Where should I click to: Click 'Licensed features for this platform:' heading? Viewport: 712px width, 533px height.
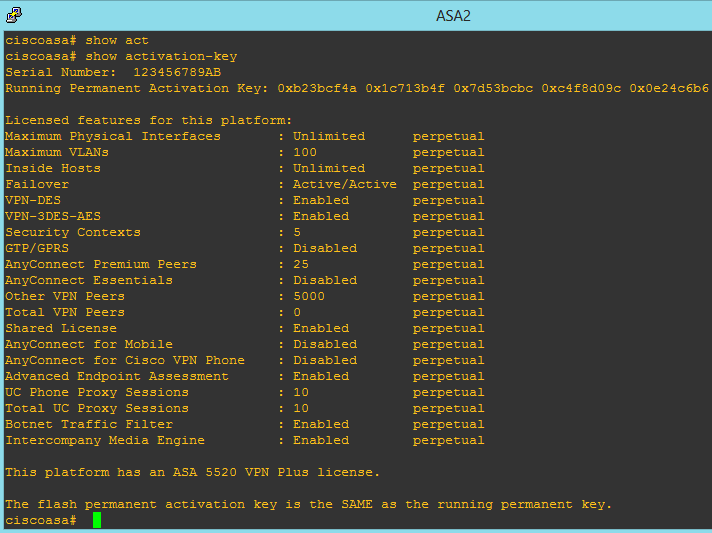coord(148,120)
